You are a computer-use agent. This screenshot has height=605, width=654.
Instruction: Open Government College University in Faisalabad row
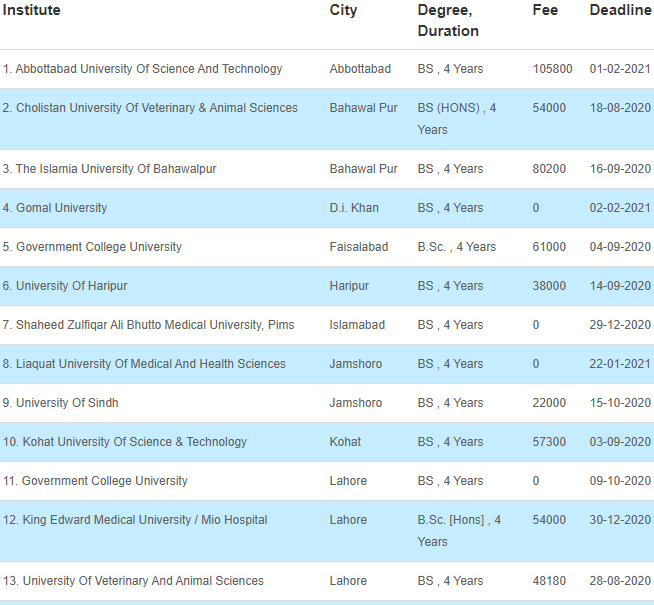point(92,247)
